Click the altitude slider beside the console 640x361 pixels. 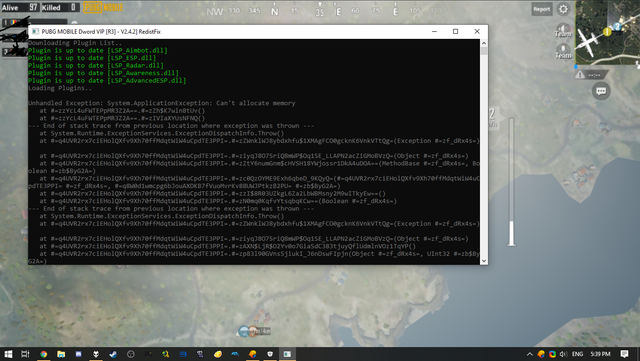(x=511, y=182)
